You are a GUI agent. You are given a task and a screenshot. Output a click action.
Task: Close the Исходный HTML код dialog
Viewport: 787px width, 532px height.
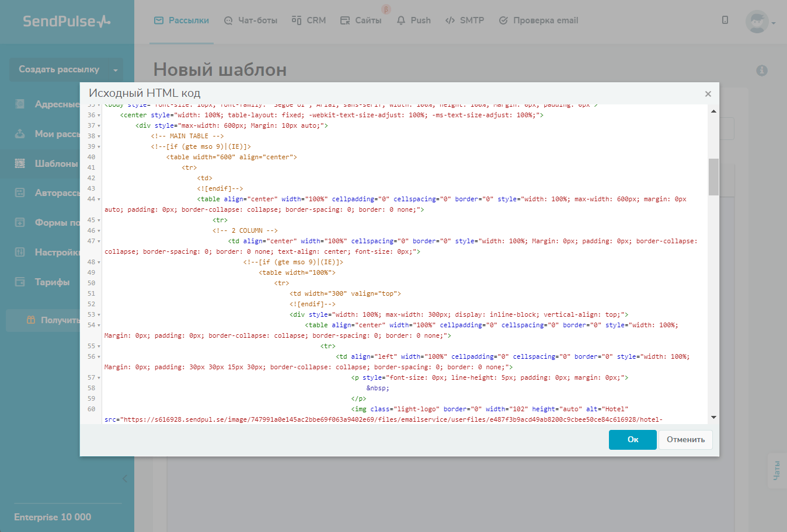click(708, 94)
